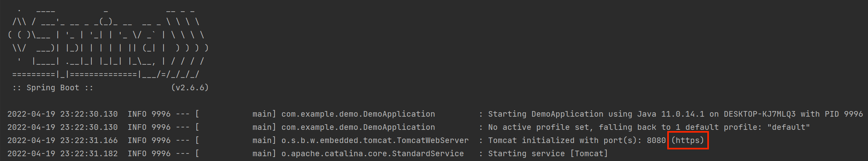Click the o.apache.catalina.core.StandardService logger name
Screen dimensions: 868x161
373,154
